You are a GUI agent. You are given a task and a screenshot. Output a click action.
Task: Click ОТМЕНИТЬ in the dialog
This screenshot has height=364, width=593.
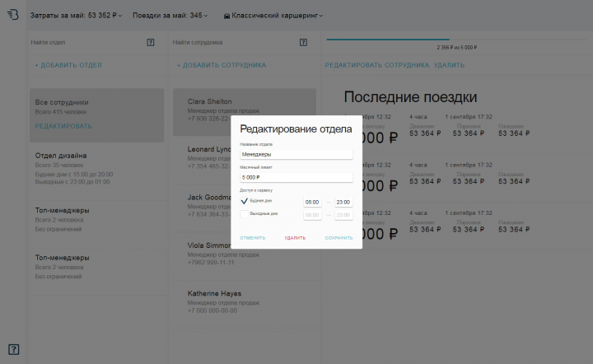click(253, 238)
